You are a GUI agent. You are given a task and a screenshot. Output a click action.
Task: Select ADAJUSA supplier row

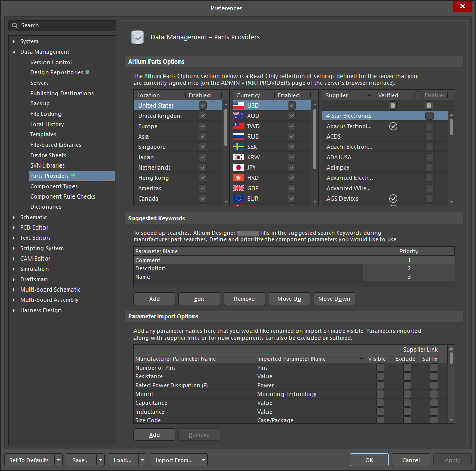[x=384, y=157]
